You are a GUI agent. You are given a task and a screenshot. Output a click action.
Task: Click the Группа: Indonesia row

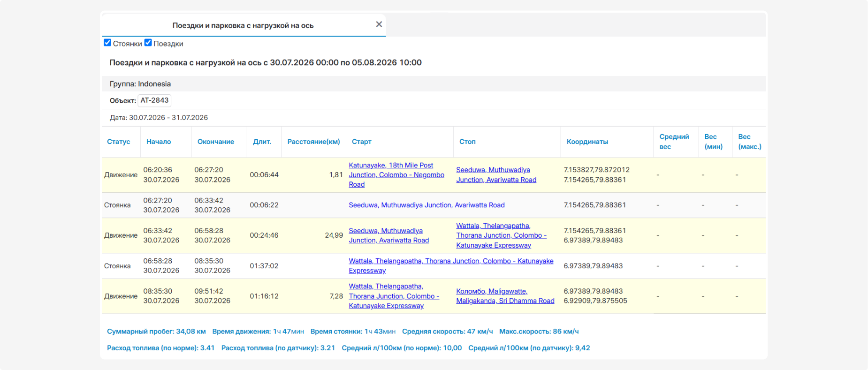(x=434, y=84)
